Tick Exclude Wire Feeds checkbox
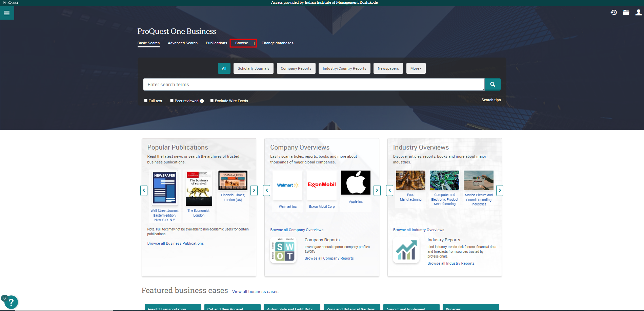 point(212,101)
